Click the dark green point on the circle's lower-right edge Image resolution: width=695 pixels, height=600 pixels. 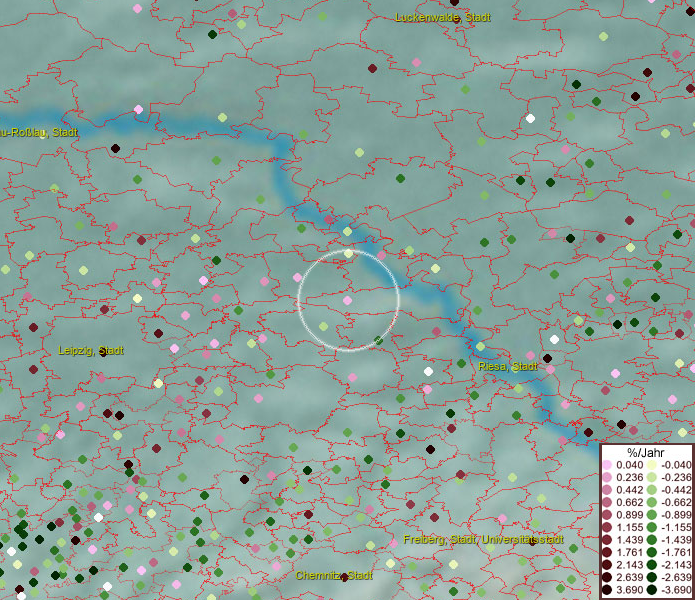click(x=378, y=340)
